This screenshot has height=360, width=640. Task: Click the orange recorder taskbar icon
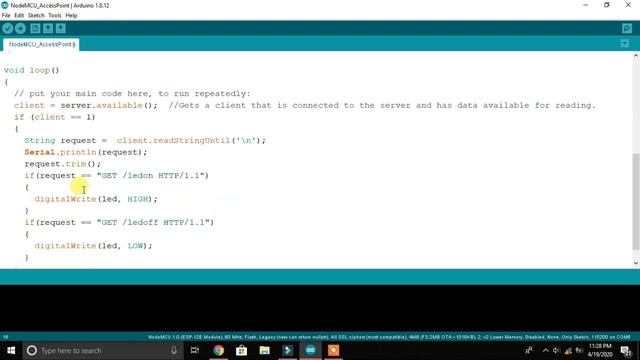click(x=333, y=350)
